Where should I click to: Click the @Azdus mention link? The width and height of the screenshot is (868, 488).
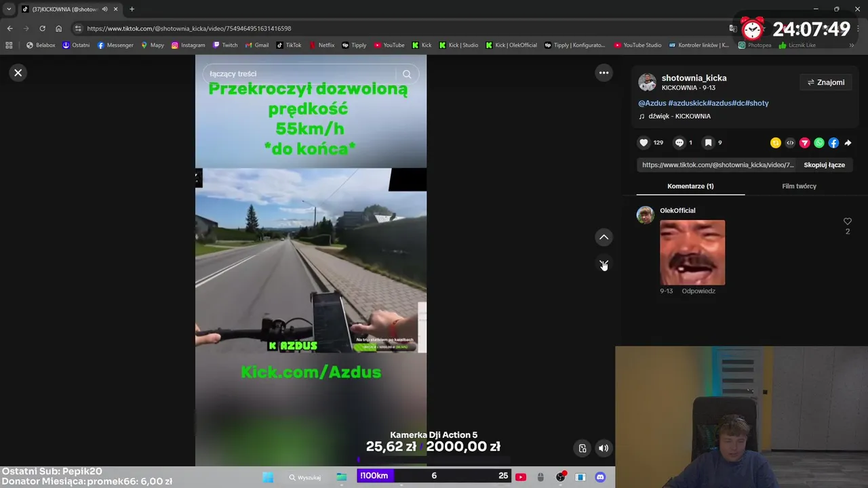coord(652,103)
